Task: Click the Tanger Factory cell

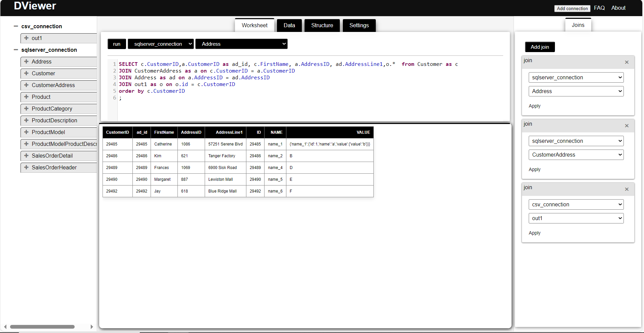Action: (226, 156)
